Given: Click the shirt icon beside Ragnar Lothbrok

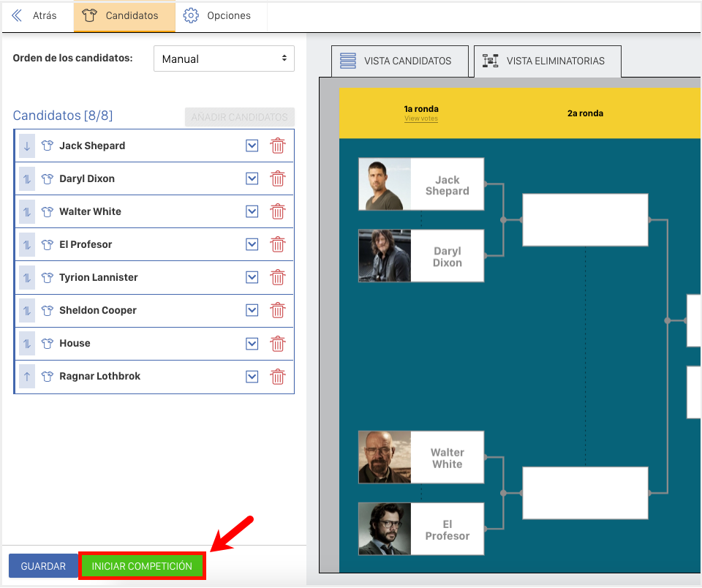Looking at the screenshot, I should [x=47, y=376].
